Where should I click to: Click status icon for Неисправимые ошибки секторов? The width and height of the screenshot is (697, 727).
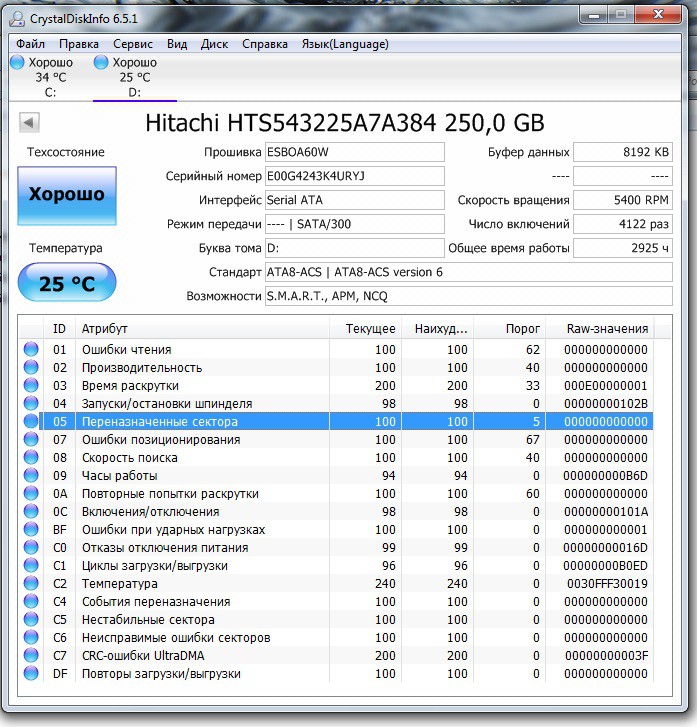tap(31, 638)
